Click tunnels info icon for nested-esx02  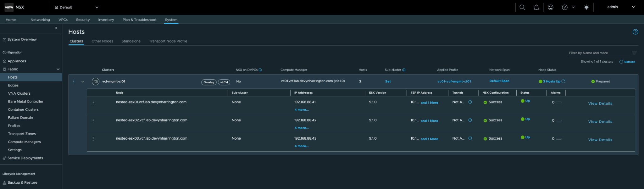tap(470, 120)
